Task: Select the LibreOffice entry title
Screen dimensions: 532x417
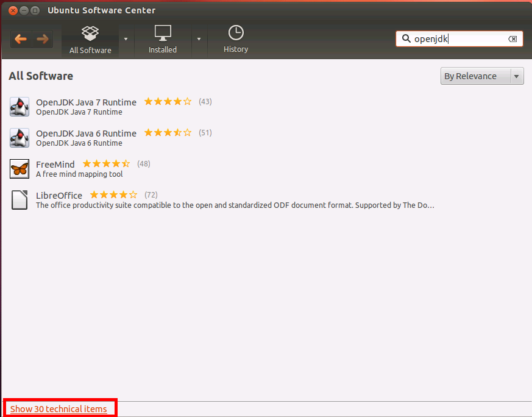Action: point(59,196)
